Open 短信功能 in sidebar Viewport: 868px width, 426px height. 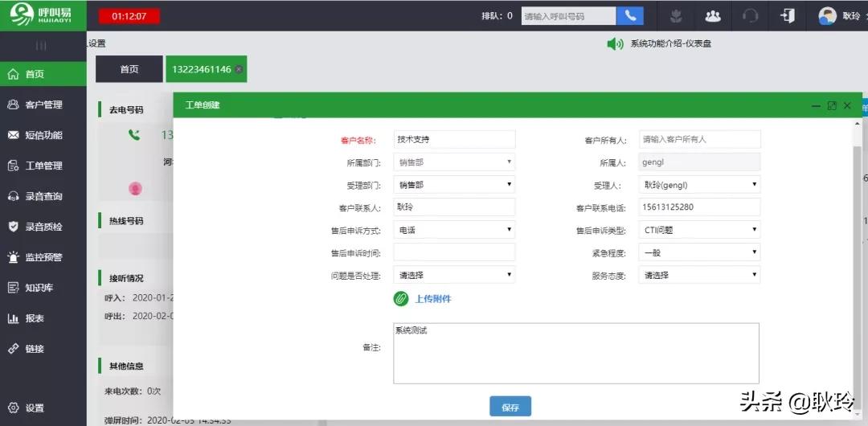[43, 135]
